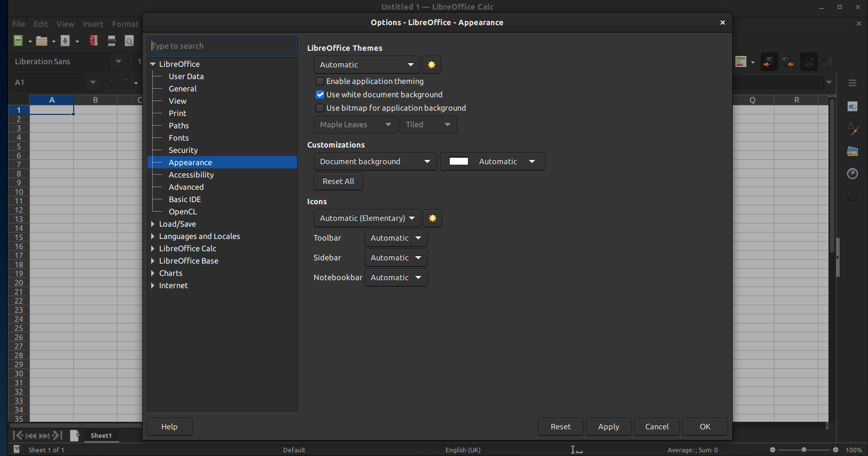The height and width of the screenshot is (456, 868).
Task: Click the Type to search field
Action: pos(222,46)
